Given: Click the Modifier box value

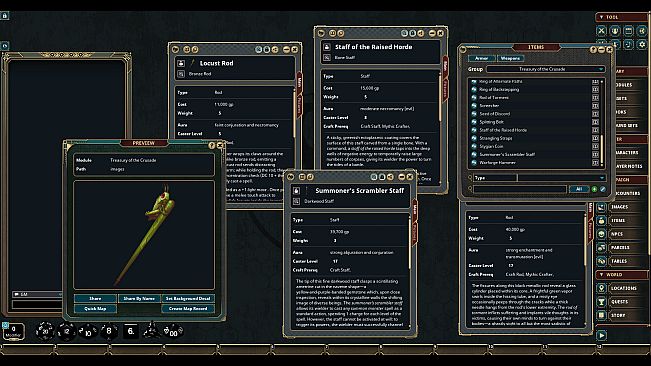Looking at the screenshot, I should tap(13, 329).
